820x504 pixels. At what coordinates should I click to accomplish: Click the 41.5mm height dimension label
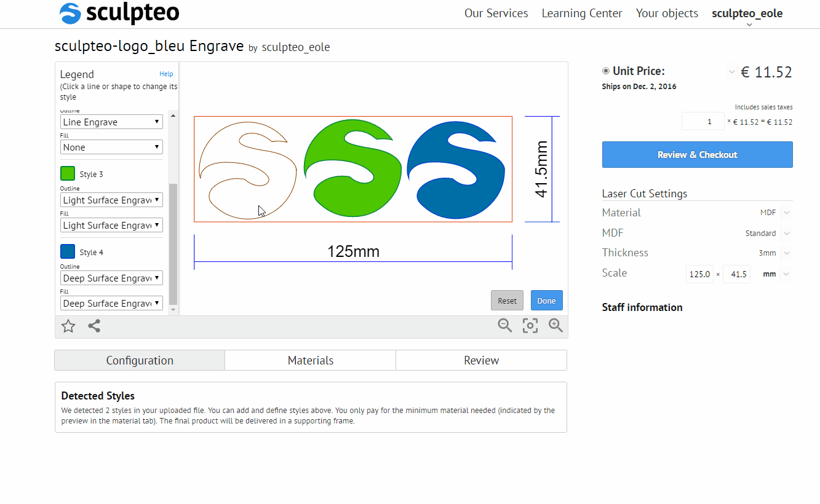(541, 169)
